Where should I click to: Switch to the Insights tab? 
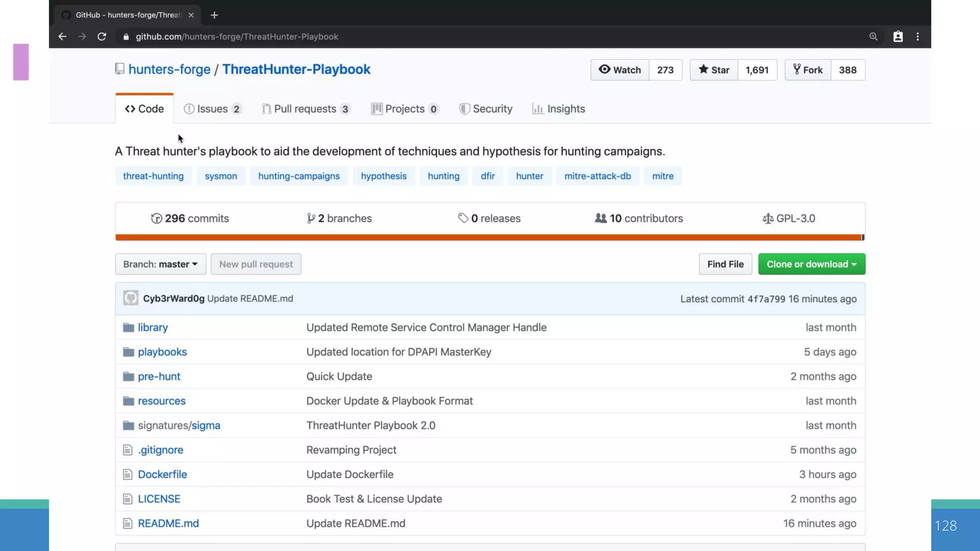558,109
